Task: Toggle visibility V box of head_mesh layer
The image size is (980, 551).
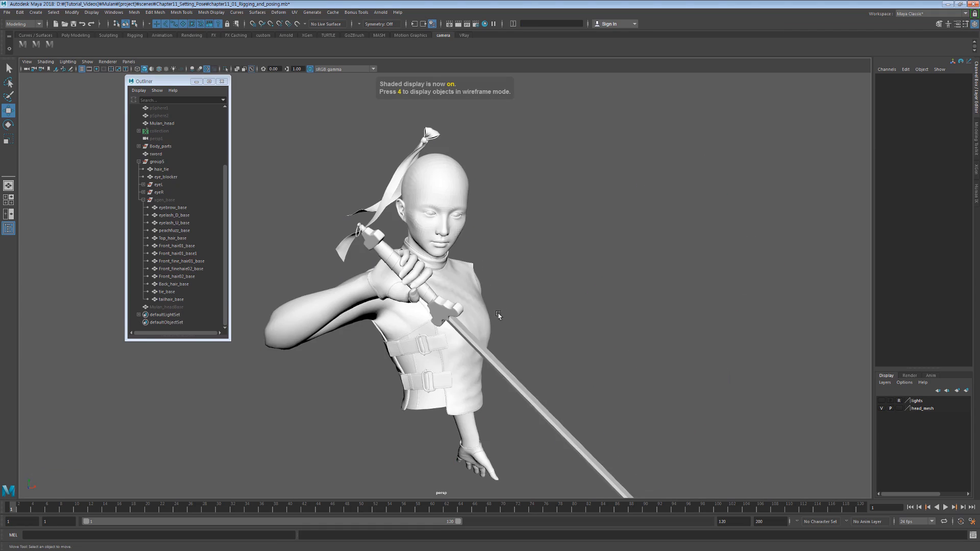Action: 881,408
